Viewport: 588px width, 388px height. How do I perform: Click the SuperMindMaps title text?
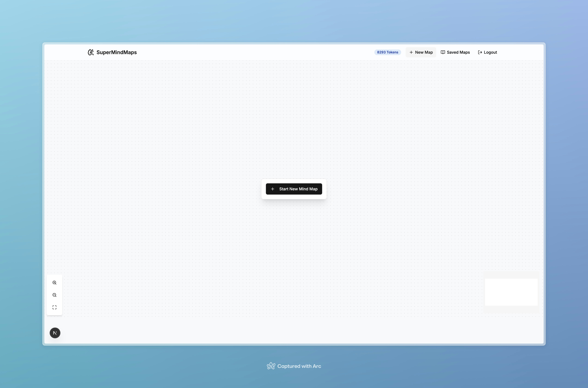pyautogui.click(x=116, y=52)
